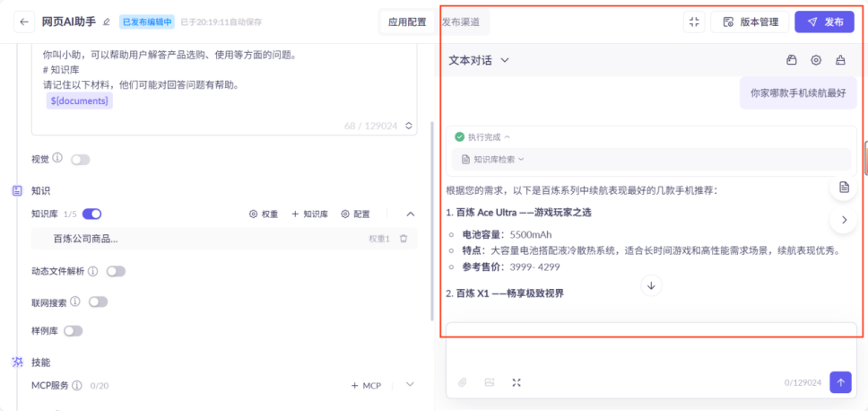Click the floating right arrow button

(x=844, y=219)
